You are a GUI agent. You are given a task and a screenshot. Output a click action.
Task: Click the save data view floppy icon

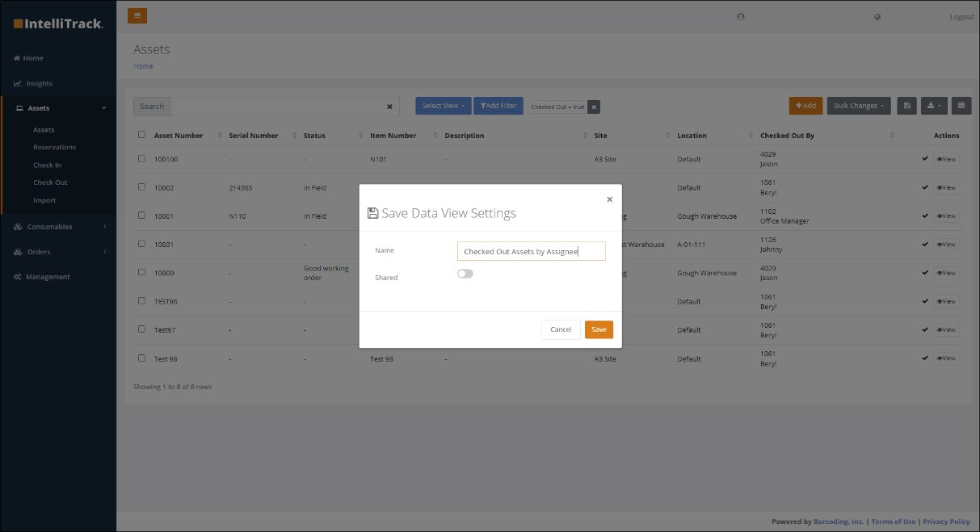[906, 106]
